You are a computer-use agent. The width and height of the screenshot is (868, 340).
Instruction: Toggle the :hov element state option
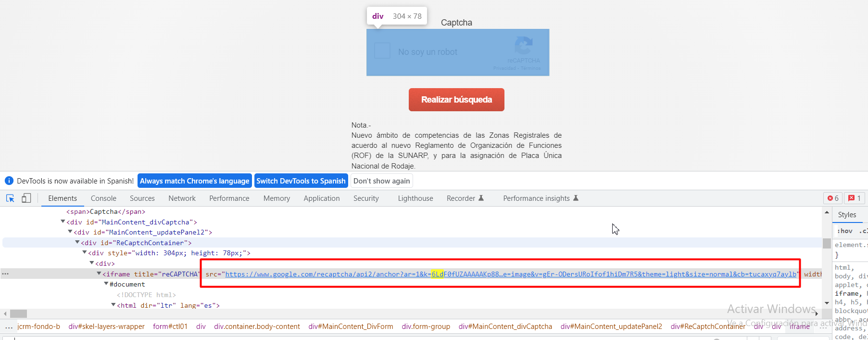click(845, 231)
